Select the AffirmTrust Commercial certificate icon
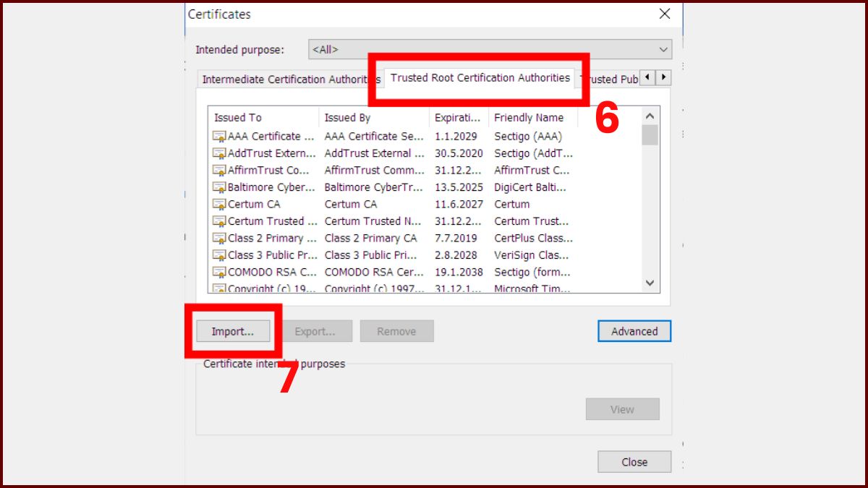 (218, 170)
